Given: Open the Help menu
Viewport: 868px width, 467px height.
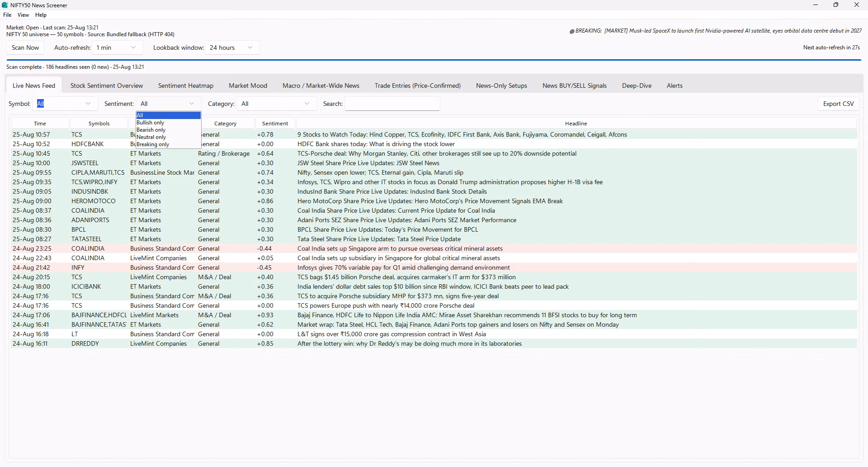Looking at the screenshot, I should tap(41, 15).
